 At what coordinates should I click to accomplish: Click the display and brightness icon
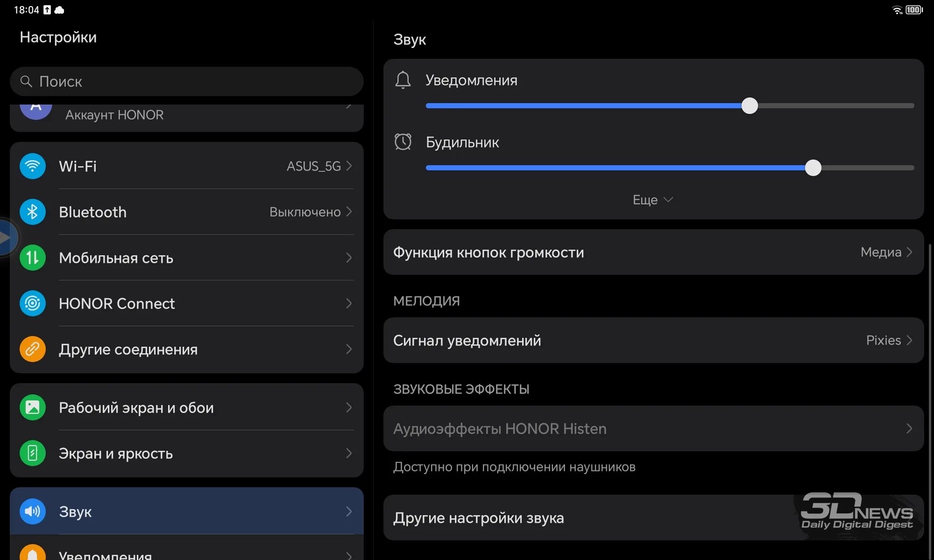pos(32,453)
